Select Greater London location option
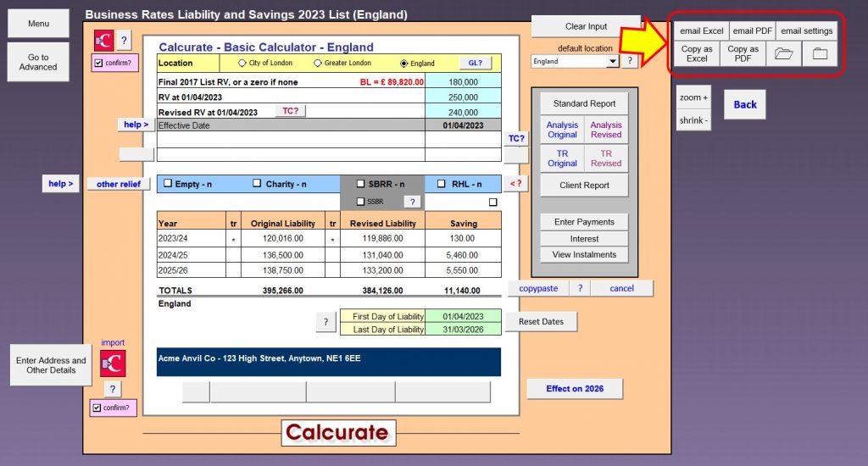This screenshot has width=868, height=466. point(318,63)
